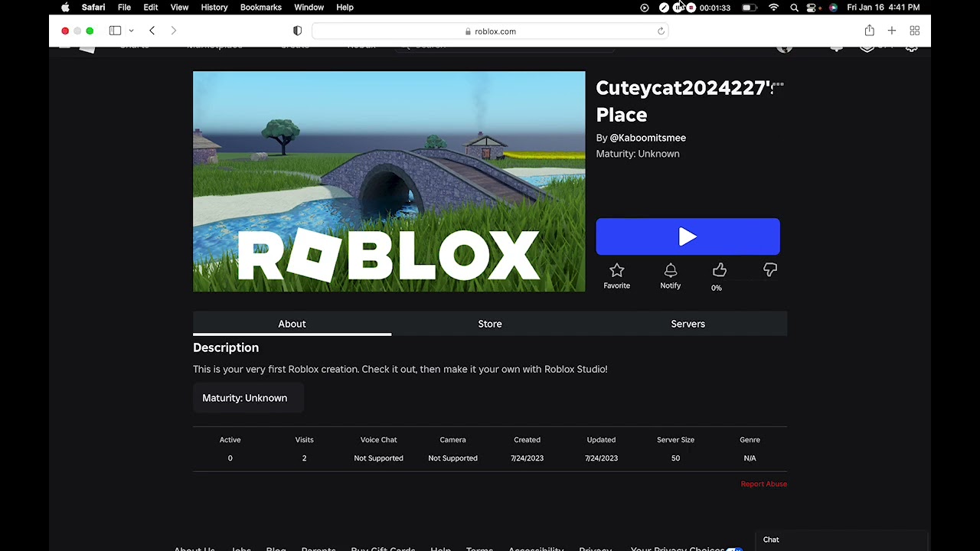Click the Report Abuse link

[x=763, y=484]
